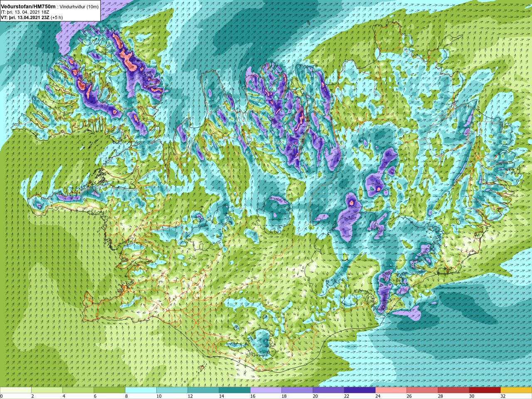Click the light yellow-green 2–4 legend swatch

point(47,390)
